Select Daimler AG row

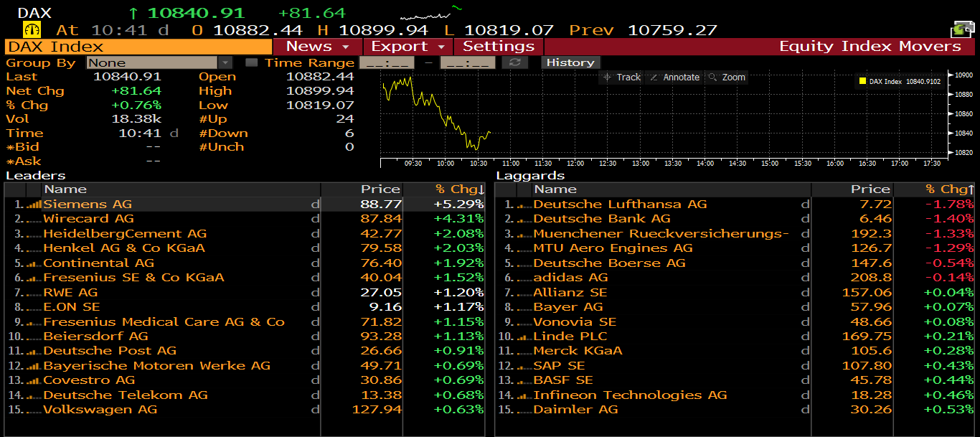tap(735, 410)
